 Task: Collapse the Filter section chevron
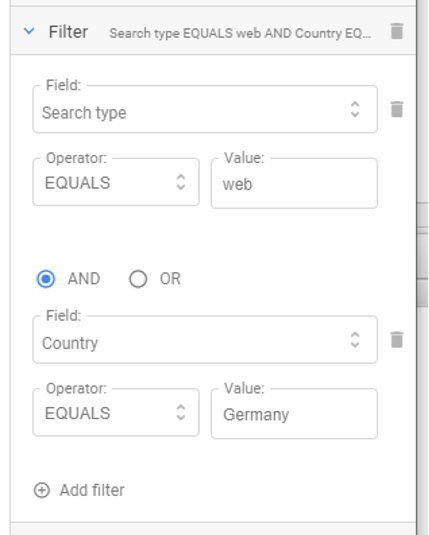click(29, 31)
